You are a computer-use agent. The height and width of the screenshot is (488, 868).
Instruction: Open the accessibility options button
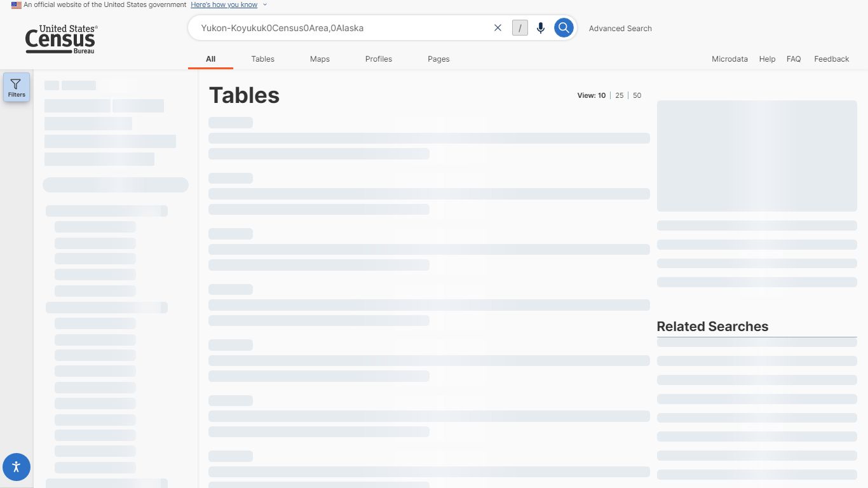pos(17,467)
